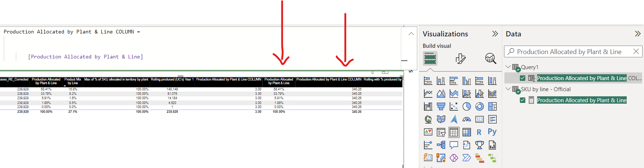Add a Donut chart visual
Image resolution: width=644 pixels, height=168 pixels.
pyautogui.click(x=479, y=106)
